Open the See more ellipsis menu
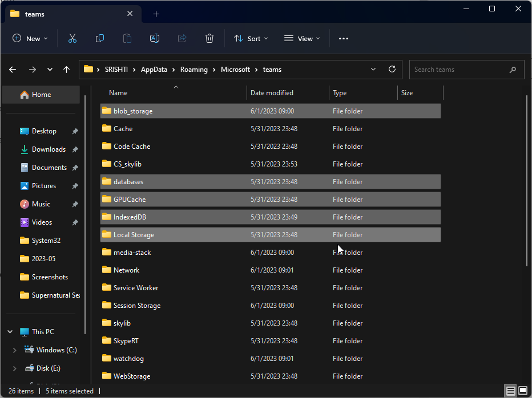Viewport: 532px width, 398px height. pos(343,38)
